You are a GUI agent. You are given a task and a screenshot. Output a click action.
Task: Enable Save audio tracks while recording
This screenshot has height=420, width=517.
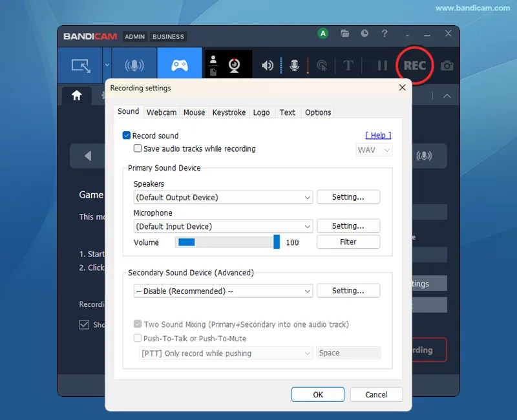tap(138, 149)
